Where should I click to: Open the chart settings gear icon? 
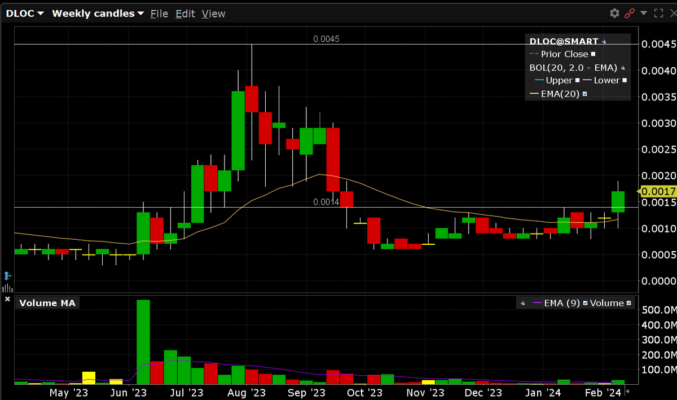click(x=615, y=13)
